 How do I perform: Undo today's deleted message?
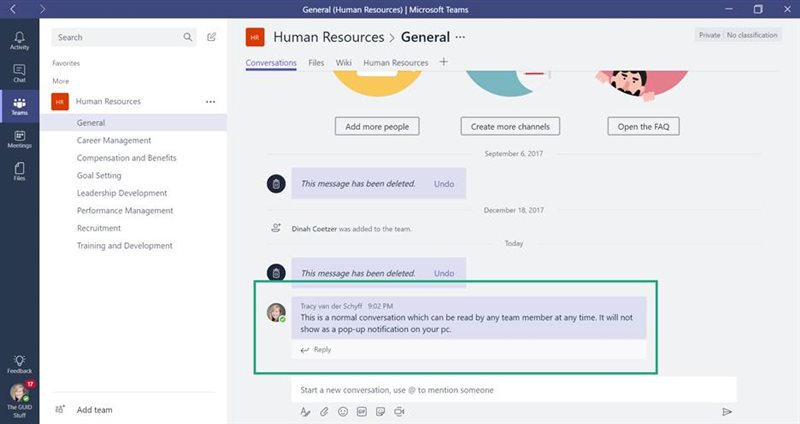tap(444, 273)
